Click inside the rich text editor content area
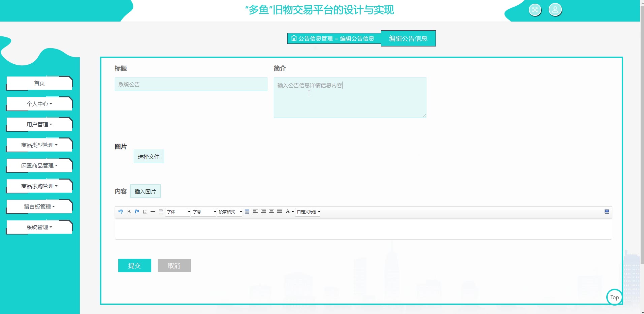Viewport: 644px width, 314px height. [x=363, y=229]
